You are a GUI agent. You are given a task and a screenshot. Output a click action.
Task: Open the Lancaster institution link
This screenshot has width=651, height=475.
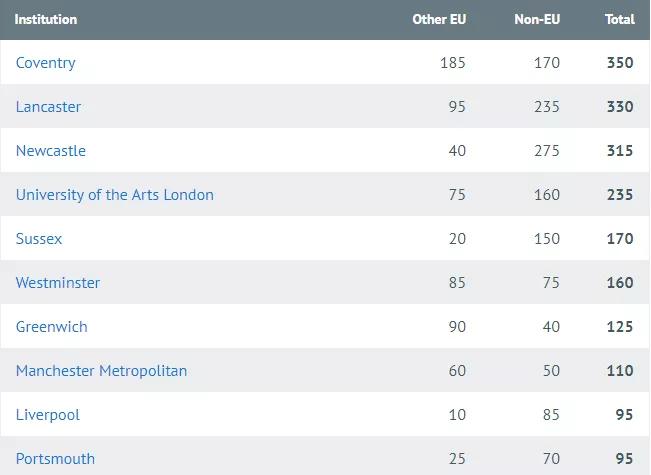[x=49, y=107]
